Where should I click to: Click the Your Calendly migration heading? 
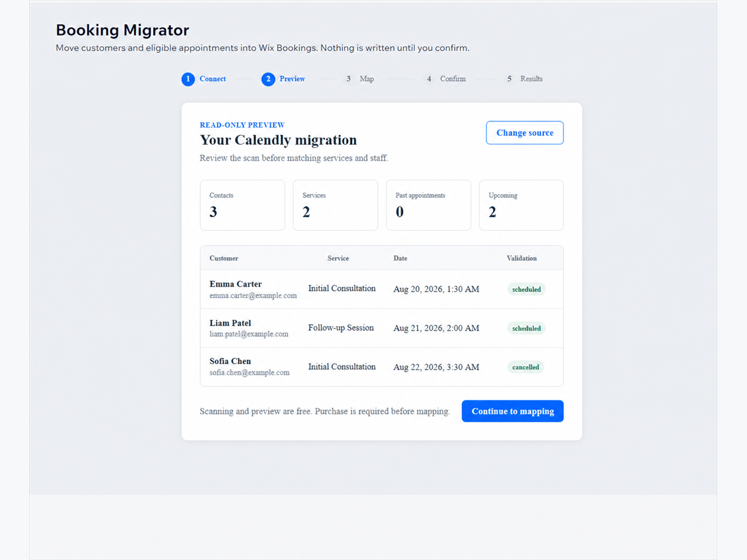point(278,140)
